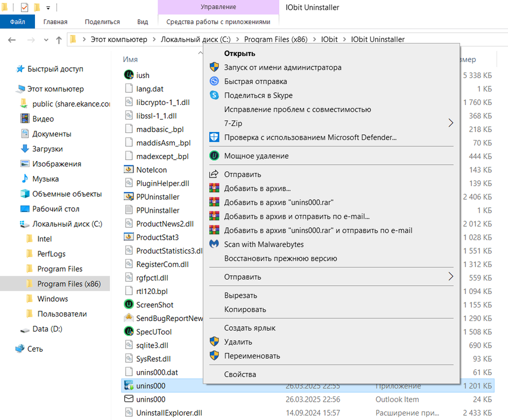Select the libcrypto-1_1.dll file
Image resolution: width=508 pixels, height=420 pixels.
point(163,102)
